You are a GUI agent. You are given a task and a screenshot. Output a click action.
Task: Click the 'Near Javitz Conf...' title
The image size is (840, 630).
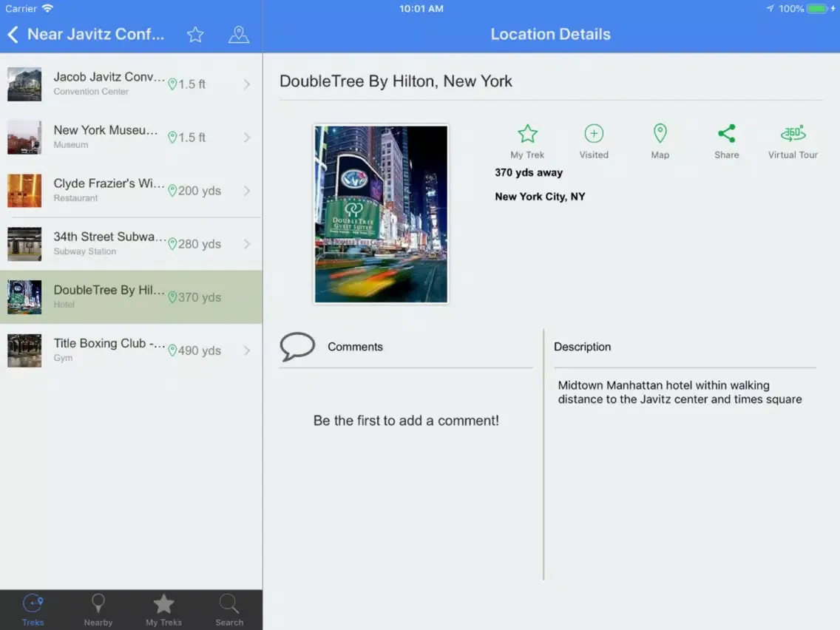point(96,34)
